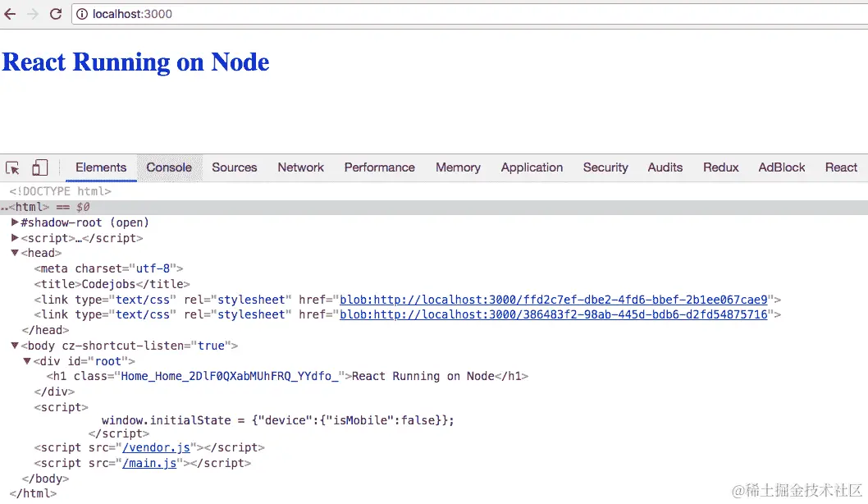Viewport: 868px width, 504px height.
Task: Click the Home_Home_2DlF0QXabMUhFRQ_YYdfo_ class value
Action: point(229,377)
